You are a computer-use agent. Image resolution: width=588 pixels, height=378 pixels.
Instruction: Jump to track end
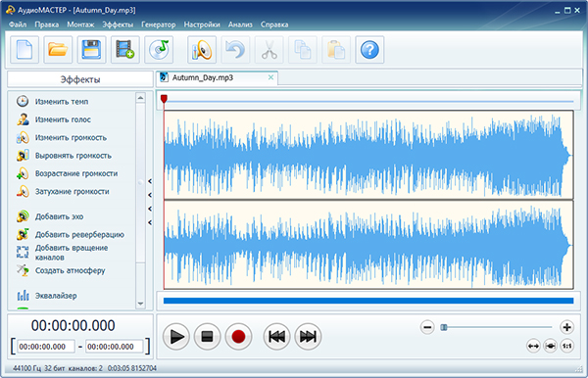click(x=308, y=337)
